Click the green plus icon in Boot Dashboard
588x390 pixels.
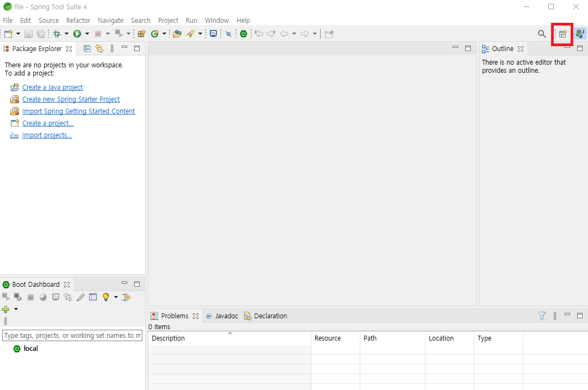click(5, 309)
